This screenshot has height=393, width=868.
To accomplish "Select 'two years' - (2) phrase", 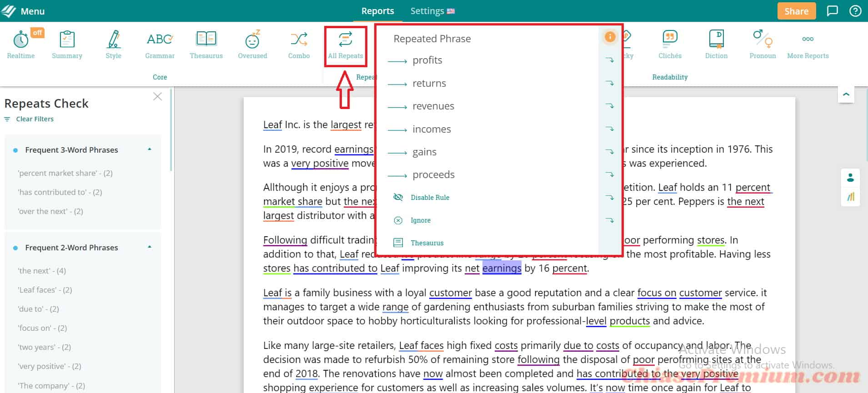I will pyautogui.click(x=44, y=347).
